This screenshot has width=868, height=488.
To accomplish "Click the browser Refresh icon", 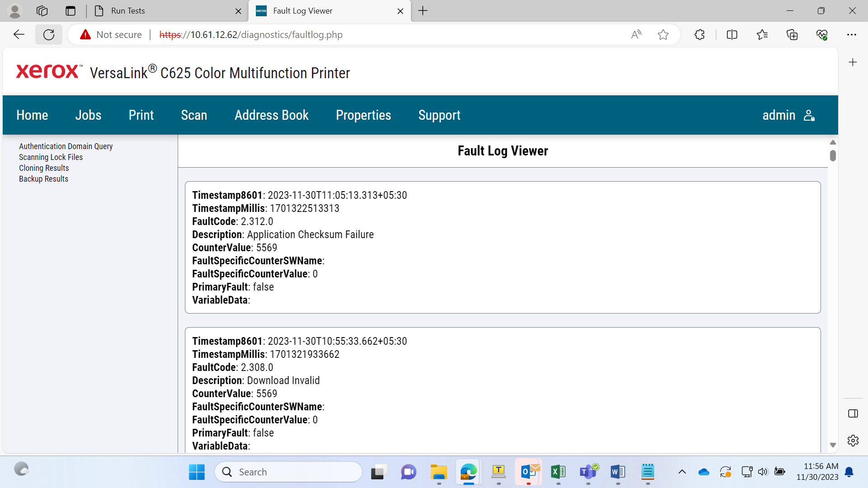I will [x=49, y=35].
